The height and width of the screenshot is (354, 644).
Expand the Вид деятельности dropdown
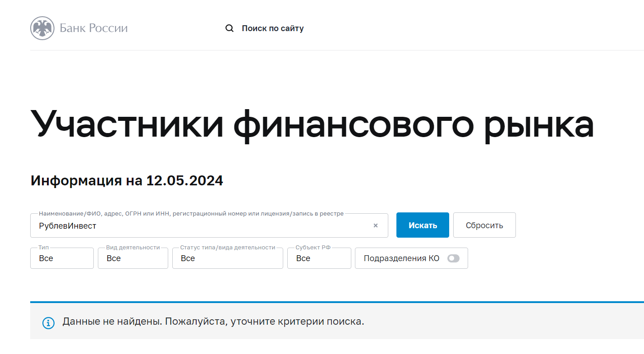(x=133, y=258)
